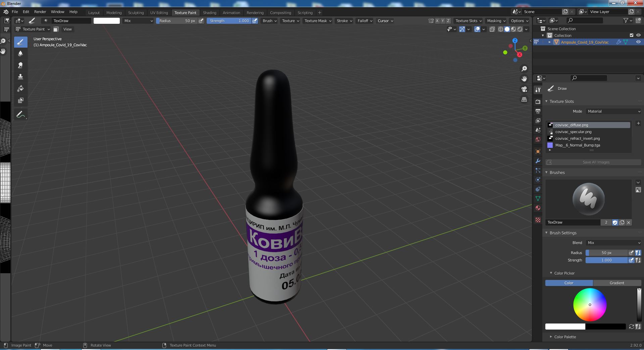Switch to the Shading workspace tab
The height and width of the screenshot is (350, 644).
coord(209,13)
